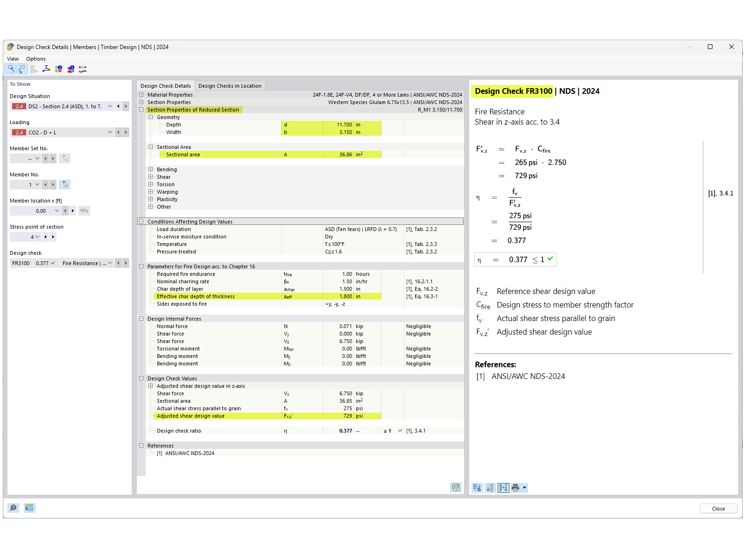
Task: Open the Design check Fire Resistance dropdown
Action: (x=110, y=263)
